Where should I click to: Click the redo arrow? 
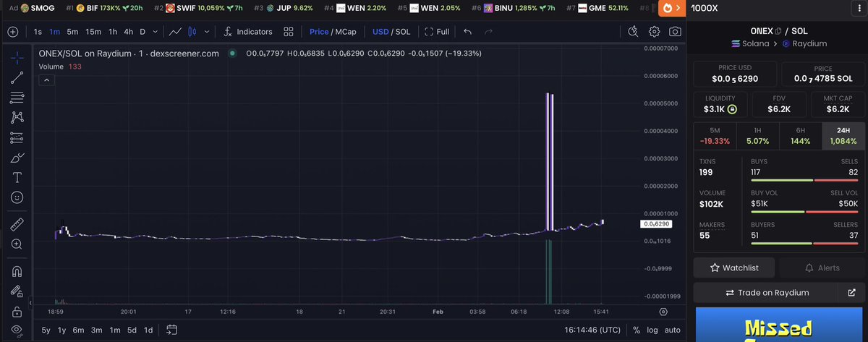click(x=488, y=32)
